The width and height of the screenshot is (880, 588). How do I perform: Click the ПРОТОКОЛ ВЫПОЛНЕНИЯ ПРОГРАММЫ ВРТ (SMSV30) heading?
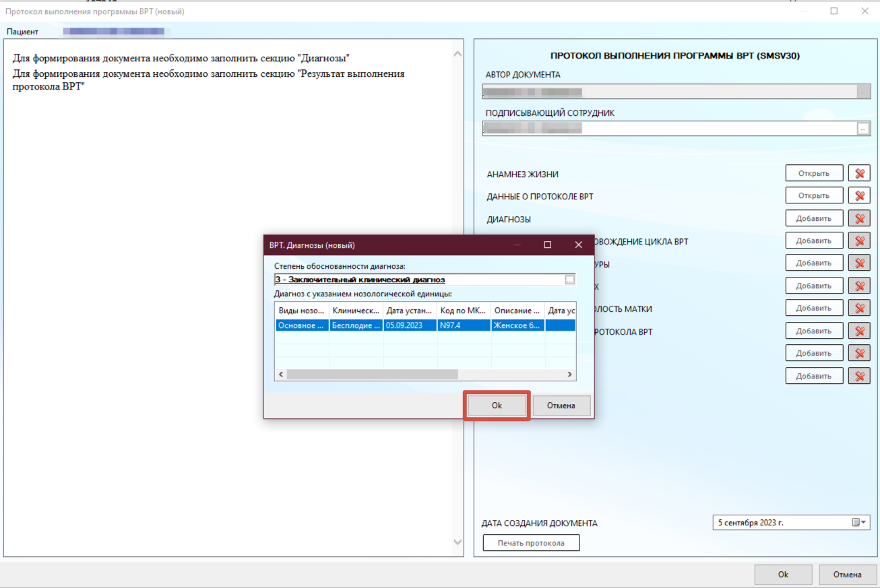click(675, 56)
